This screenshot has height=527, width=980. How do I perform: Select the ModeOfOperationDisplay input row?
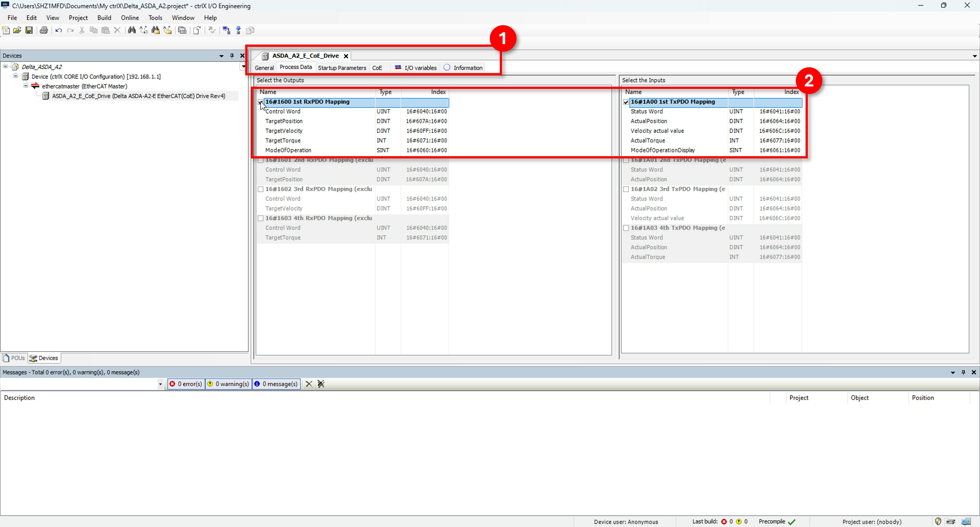(713, 150)
